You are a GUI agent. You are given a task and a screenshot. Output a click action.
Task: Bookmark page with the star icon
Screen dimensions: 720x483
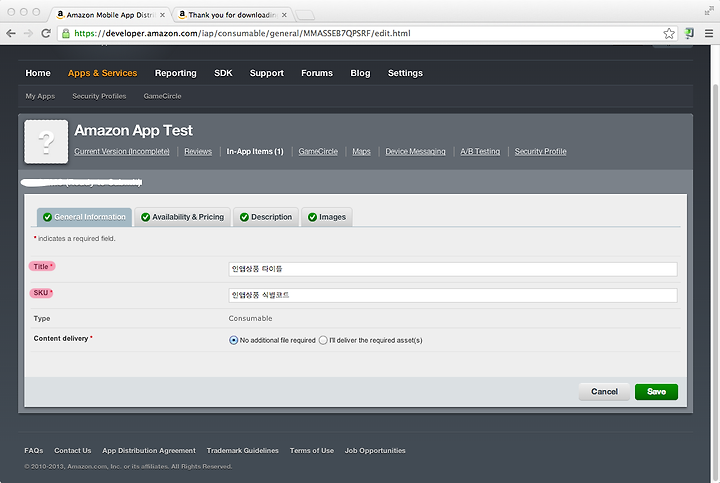click(x=669, y=33)
